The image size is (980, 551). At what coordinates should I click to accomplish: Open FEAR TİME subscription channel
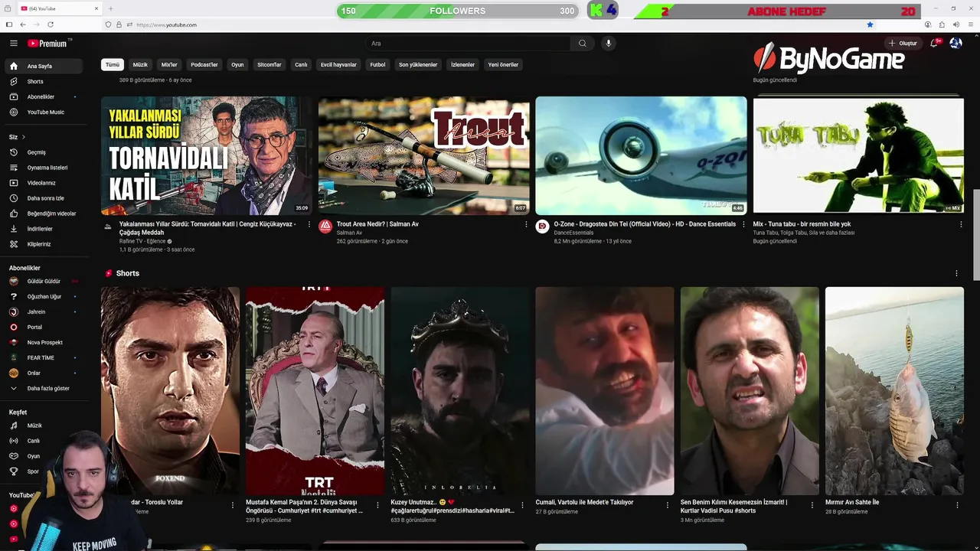tap(44, 357)
